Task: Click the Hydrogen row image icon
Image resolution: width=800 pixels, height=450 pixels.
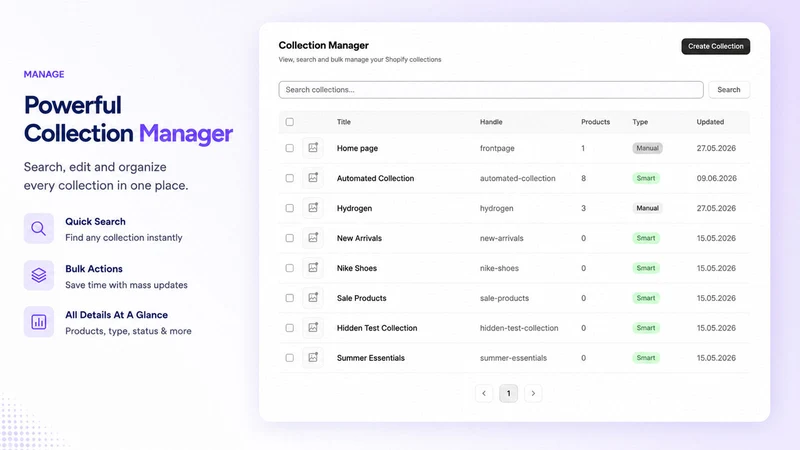Action: click(313, 208)
